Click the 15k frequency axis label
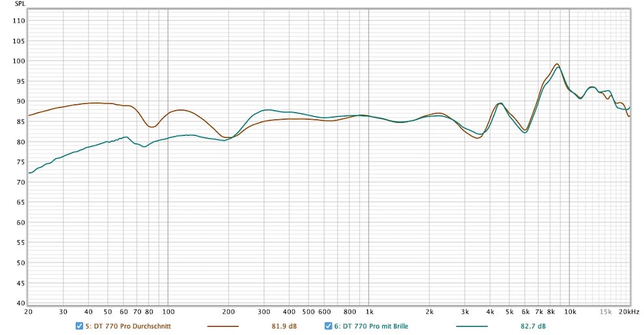The width and height of the screenshot is (644, 335). (x=606, y=312)
